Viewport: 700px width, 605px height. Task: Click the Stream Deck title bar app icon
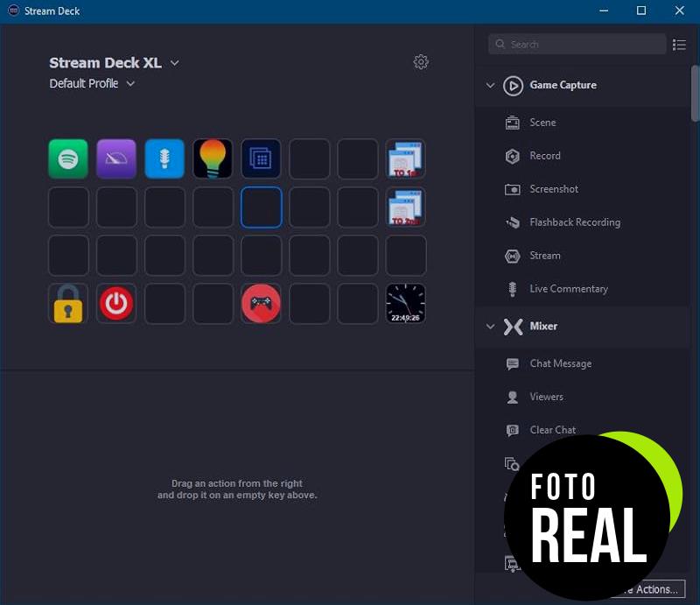coord(14,11)
